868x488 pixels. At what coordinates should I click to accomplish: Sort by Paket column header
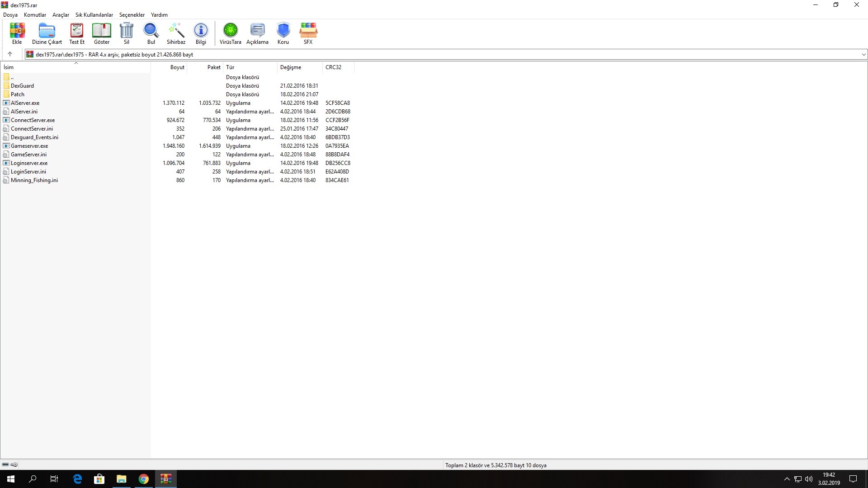tap(205, 67)
